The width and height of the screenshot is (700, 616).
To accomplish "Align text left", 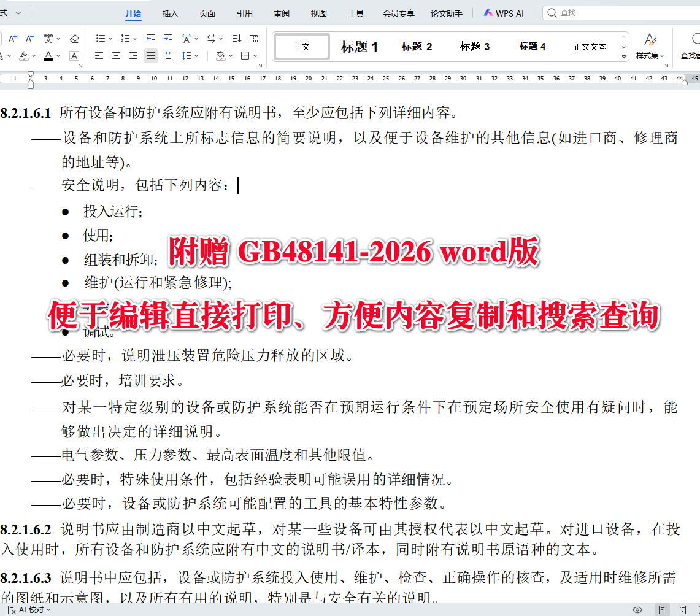I will tap(99, 56).
